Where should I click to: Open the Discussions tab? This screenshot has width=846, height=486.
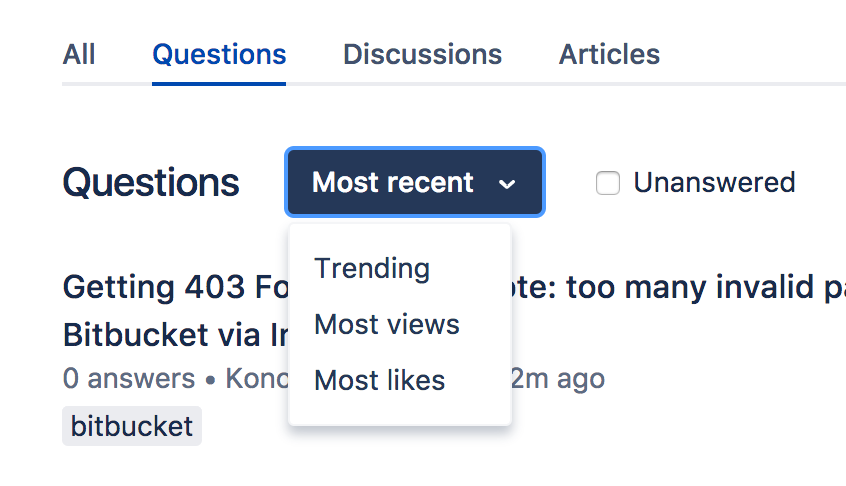click(x=422, y=54)
